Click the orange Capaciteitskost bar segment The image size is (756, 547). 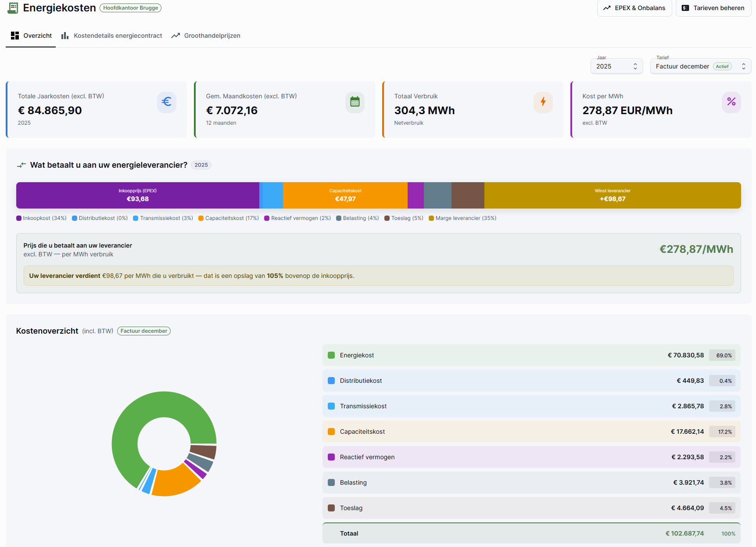tap(345, 195)
